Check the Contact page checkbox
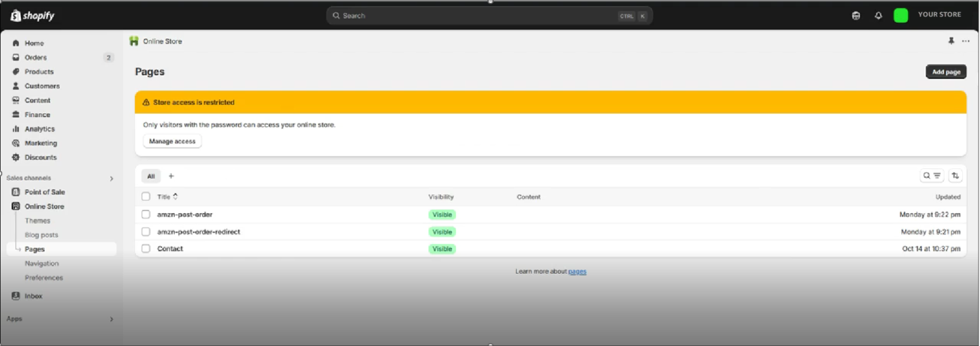This screenshot has height=346, width=980. coord(146,249)
